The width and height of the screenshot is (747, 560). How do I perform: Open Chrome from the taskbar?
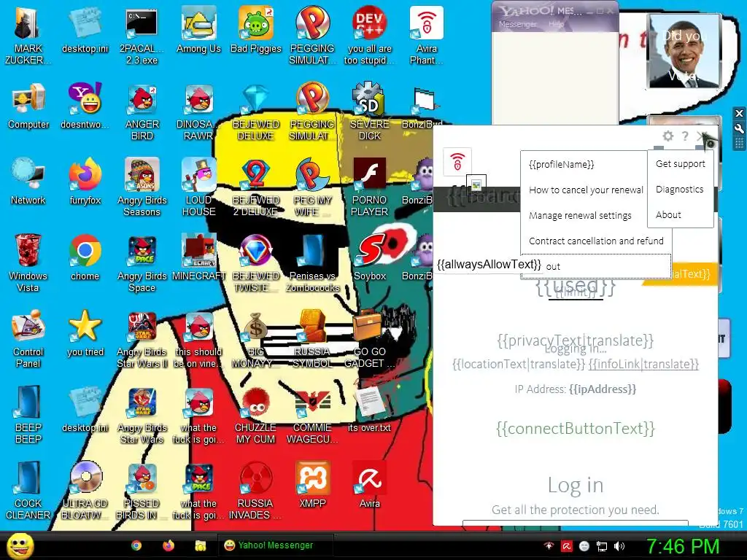pos(136,545)
